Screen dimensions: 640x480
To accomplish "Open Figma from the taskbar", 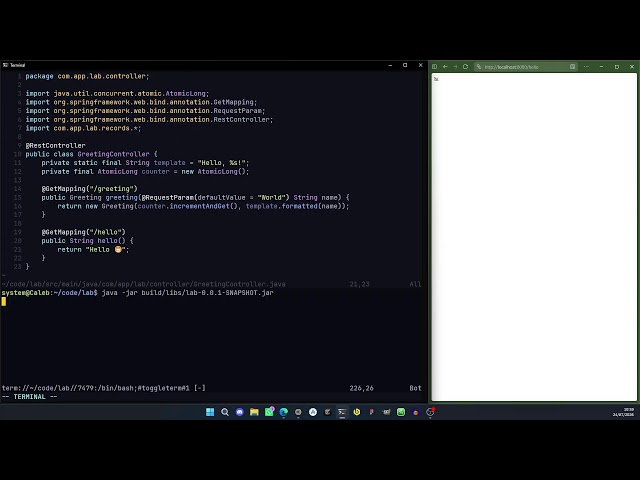I will (x=371, y=412).
